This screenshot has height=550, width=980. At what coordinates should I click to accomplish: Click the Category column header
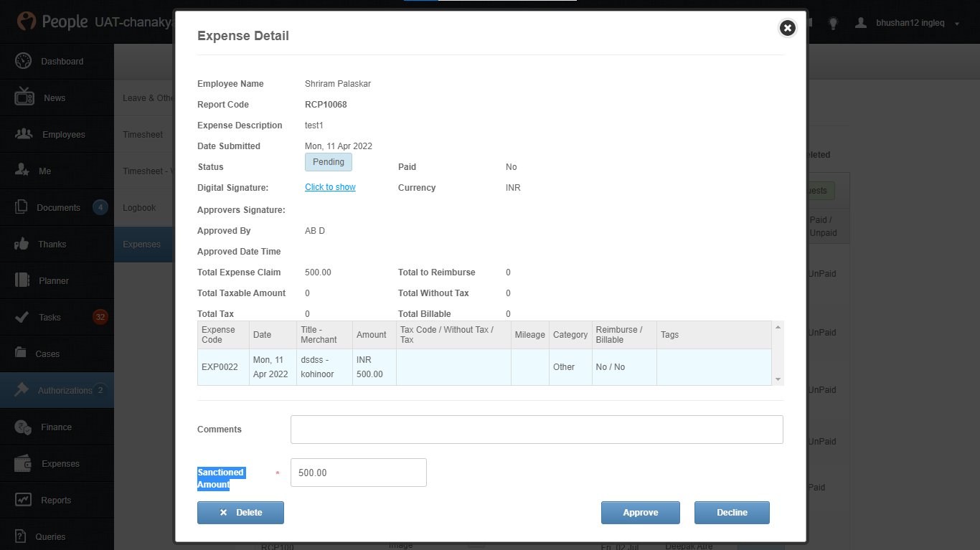[570, 335]
